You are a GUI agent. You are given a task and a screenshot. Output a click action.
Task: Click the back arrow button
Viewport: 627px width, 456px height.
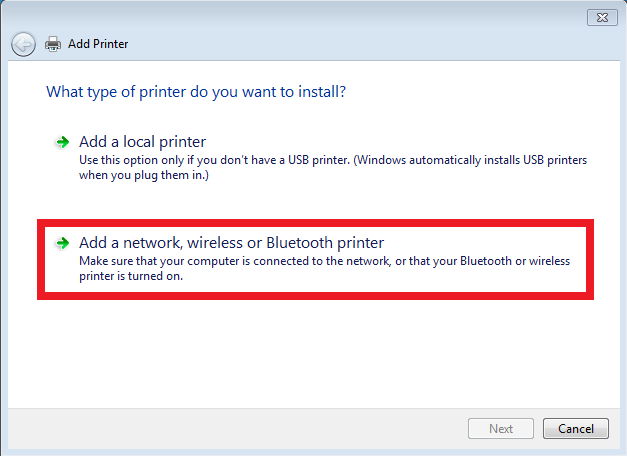coord(23,44)
